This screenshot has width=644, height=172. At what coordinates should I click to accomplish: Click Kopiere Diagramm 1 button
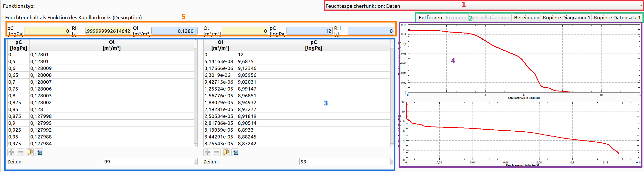click(567, 18)
